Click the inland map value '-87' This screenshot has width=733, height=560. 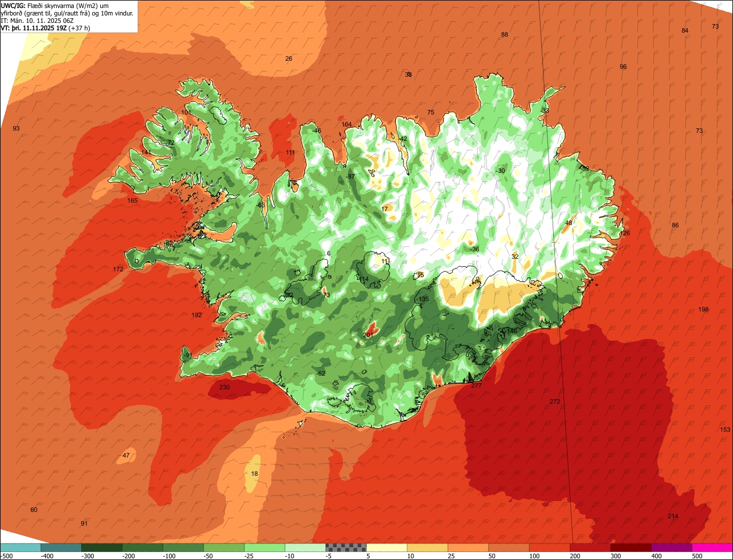coord(350,176)
